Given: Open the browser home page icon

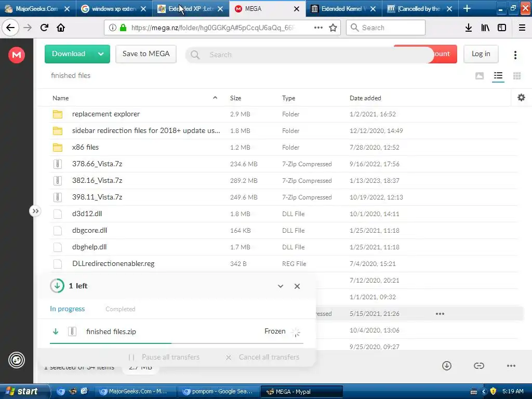Looking at the screenshot, I should click(x=61, y=28).
